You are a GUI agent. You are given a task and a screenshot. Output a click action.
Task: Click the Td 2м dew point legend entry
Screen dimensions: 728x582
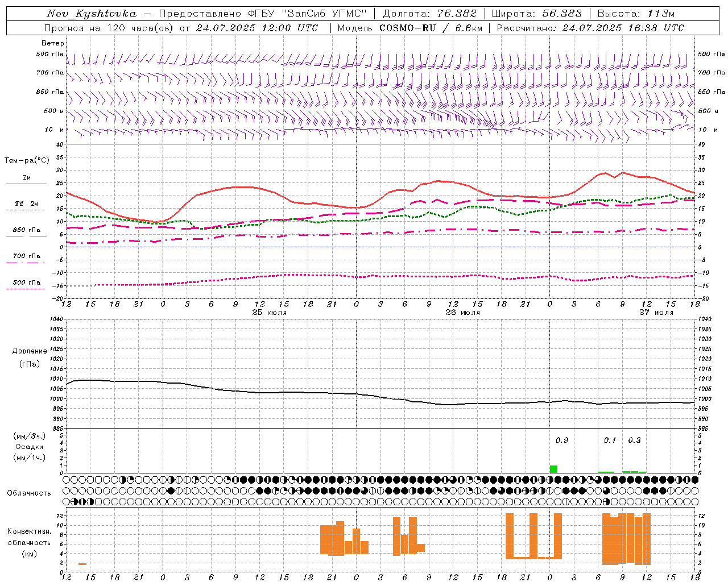pyautogui.click(x=26, y=203)
